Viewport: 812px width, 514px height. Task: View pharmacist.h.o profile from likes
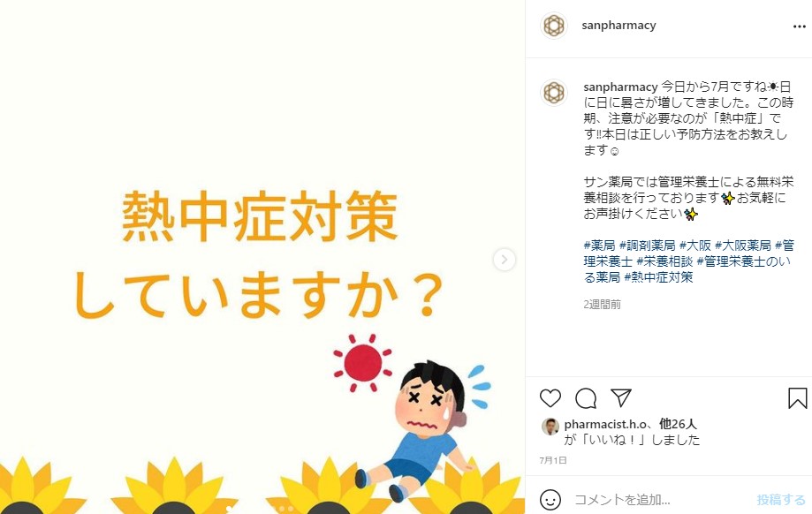[x=605, y=425]
